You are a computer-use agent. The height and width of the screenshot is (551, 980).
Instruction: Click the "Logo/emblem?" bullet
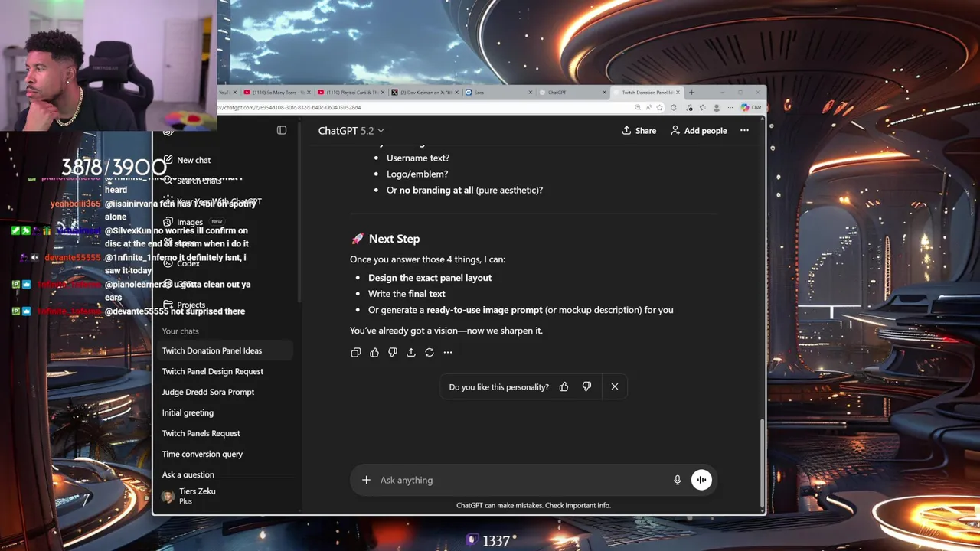[x=417, y=174]
